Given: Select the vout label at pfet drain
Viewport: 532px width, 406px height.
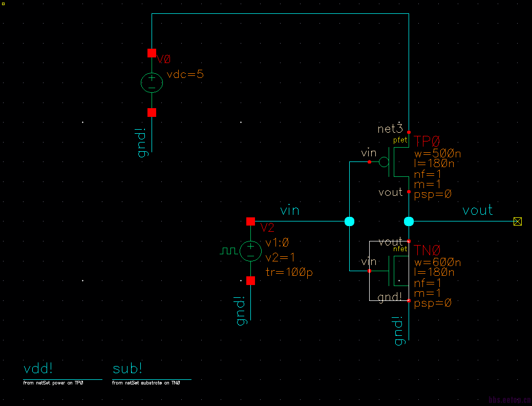Looking at the screenshot, I should coord(391,192).
